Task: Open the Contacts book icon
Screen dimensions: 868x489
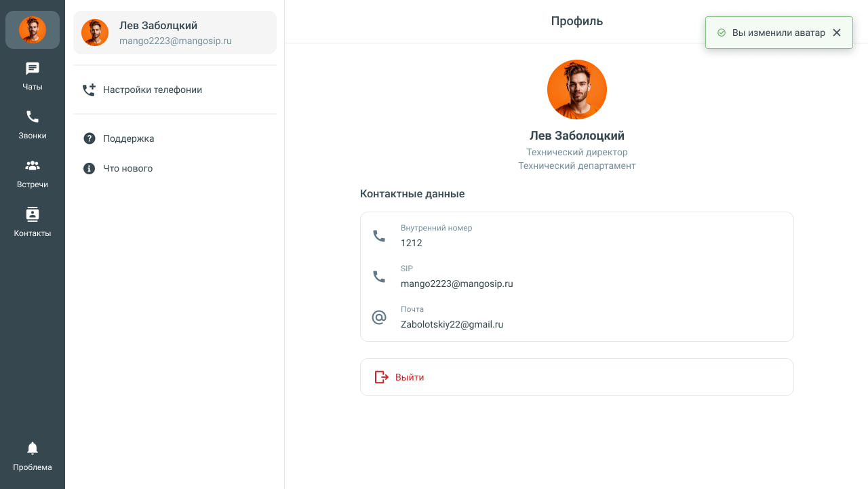Action: point(33,214)
